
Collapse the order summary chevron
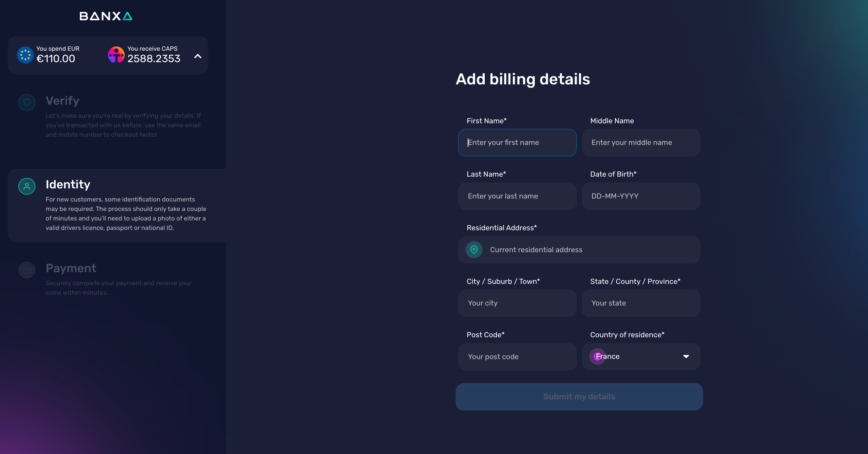(198, 56)
